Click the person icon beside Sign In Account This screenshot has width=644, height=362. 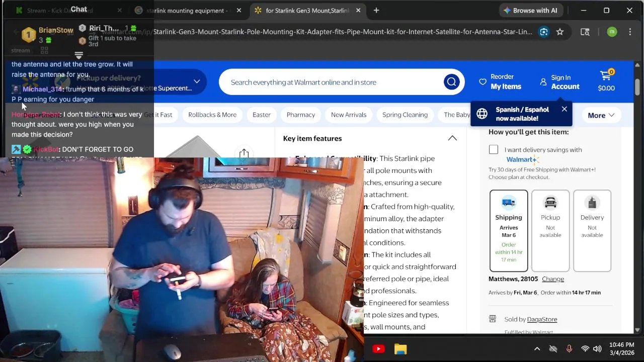click(x=543, y=82)
